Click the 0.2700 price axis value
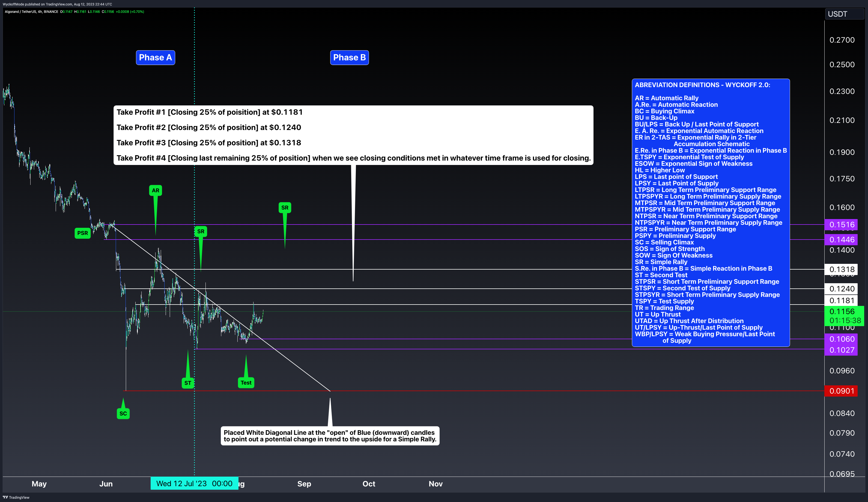 coord(842,40)
